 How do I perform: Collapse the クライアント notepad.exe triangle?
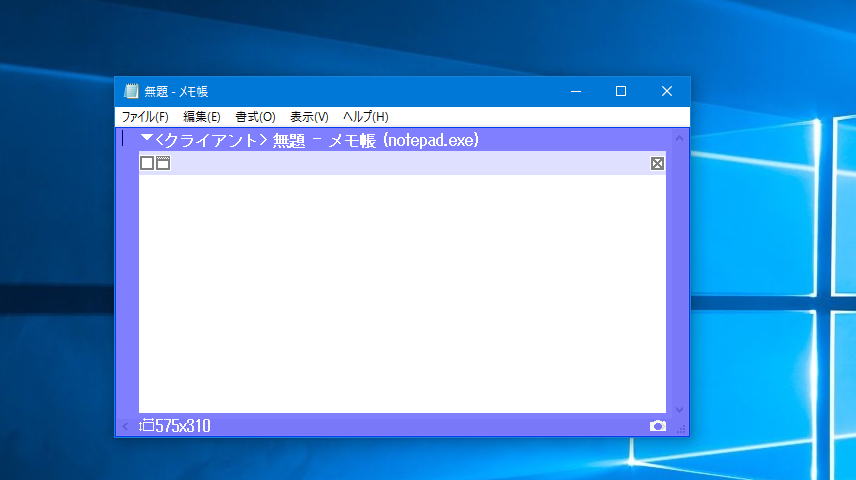tap(146, 138)
